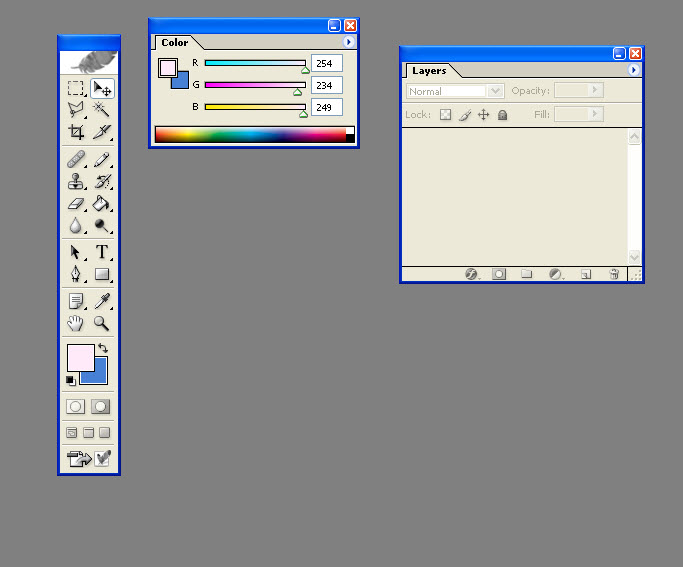Select the Crop tool
683x567 pixels.
click(75, 131)
